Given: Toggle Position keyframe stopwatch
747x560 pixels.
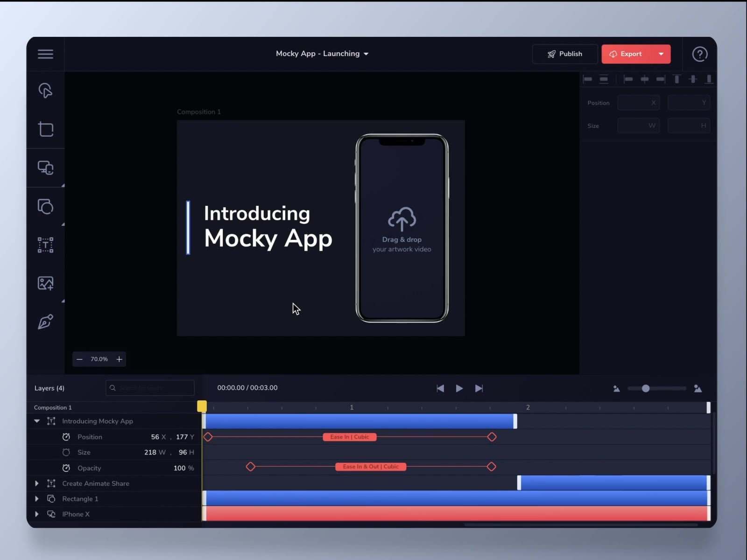Looking at the screenshot, I should click(x=66, y=437).
